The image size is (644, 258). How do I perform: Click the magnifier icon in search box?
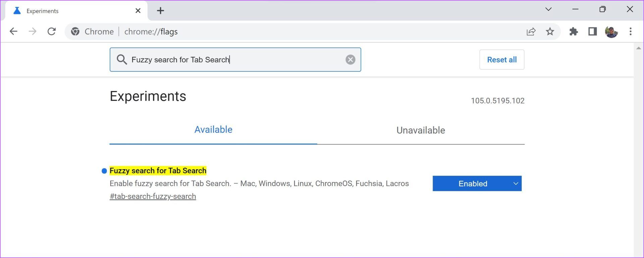[121, 60]
